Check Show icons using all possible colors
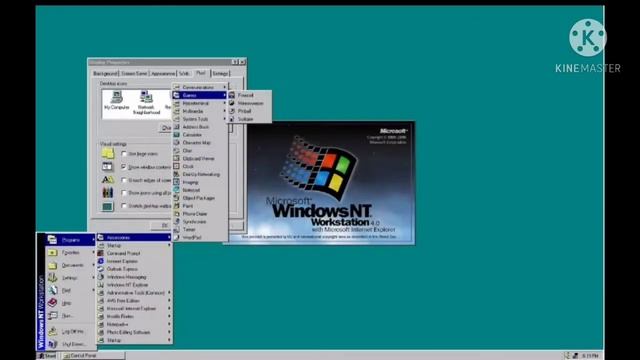Viewport: 640px width, 360px height. [124, 193]
